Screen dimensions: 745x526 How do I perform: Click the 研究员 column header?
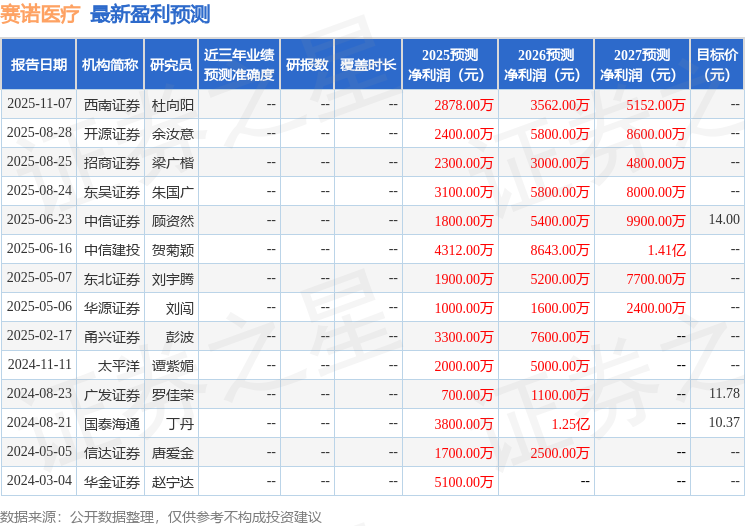[x=171, y=64]
